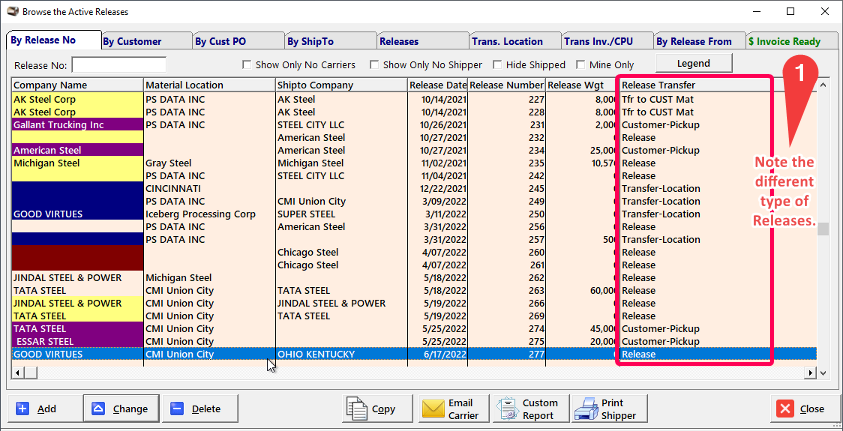Click the Change button

(121, 408)
